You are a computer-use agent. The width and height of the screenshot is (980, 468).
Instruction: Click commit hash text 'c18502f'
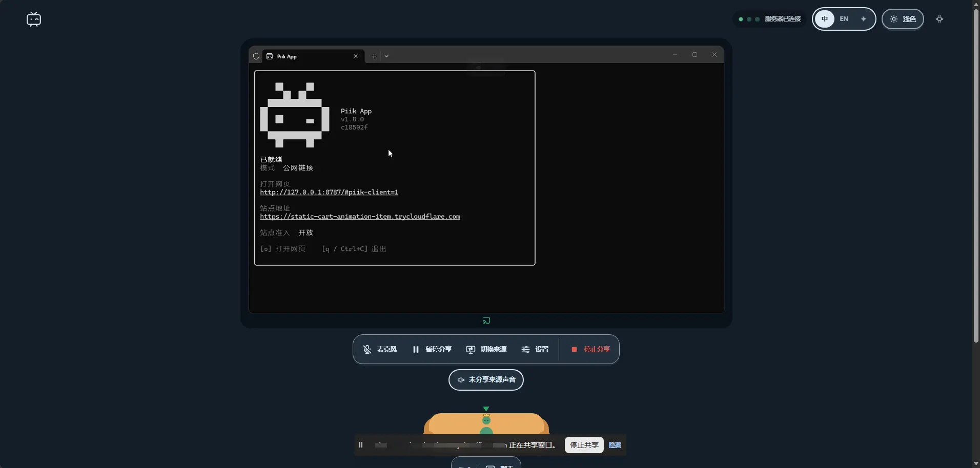coord(354,127)
